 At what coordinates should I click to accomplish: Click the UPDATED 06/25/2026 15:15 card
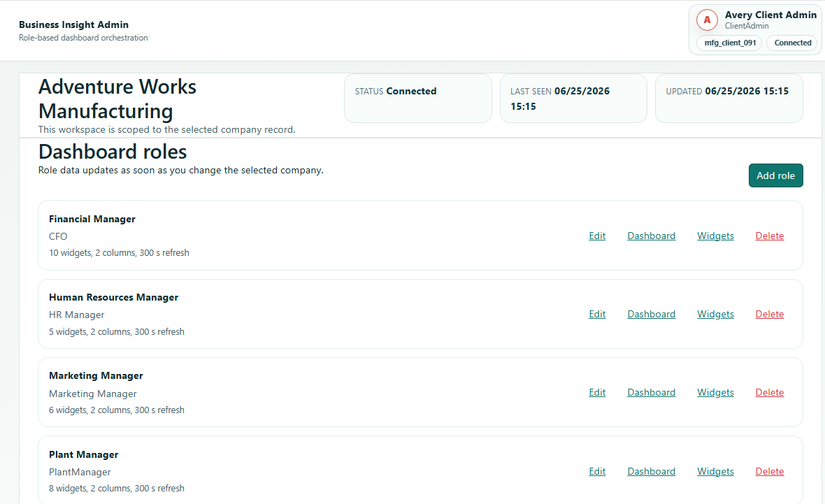[x=729, y=99]
